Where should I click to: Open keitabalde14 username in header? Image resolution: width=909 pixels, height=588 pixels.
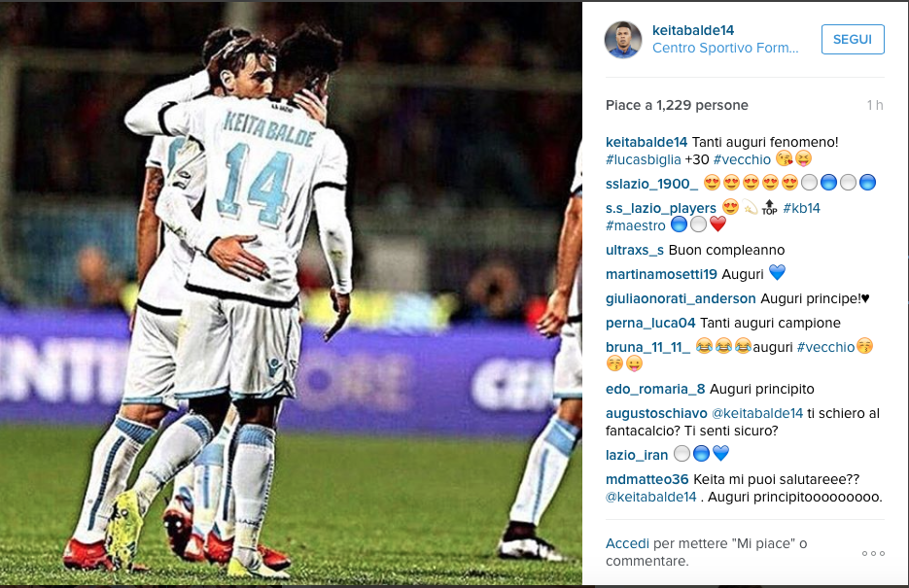coord(693,30)
